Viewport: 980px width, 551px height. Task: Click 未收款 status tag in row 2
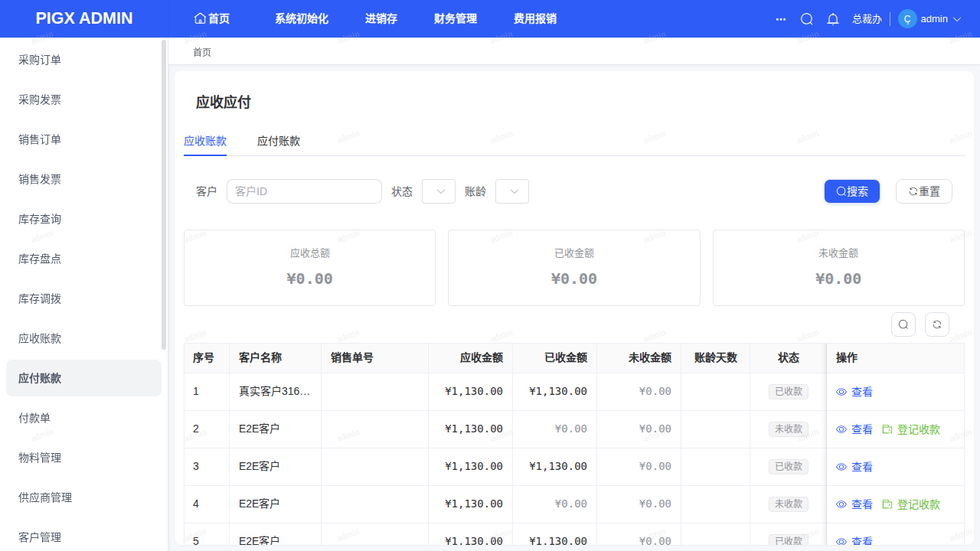coord(789,429)
